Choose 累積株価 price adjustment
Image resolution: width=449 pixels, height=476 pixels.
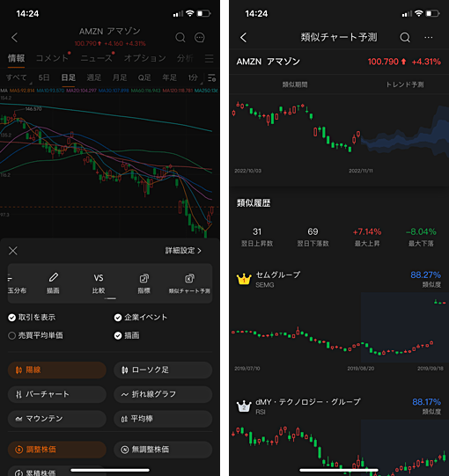point(57,472)
